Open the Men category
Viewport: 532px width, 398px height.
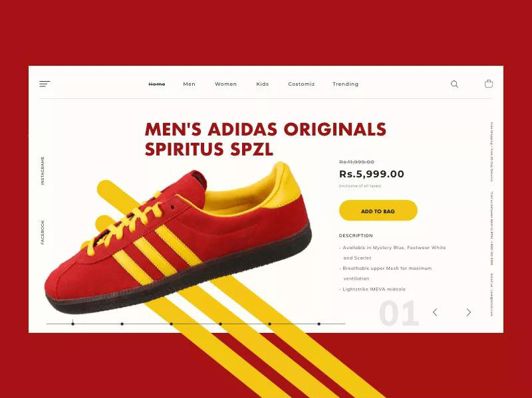[189, 84]
